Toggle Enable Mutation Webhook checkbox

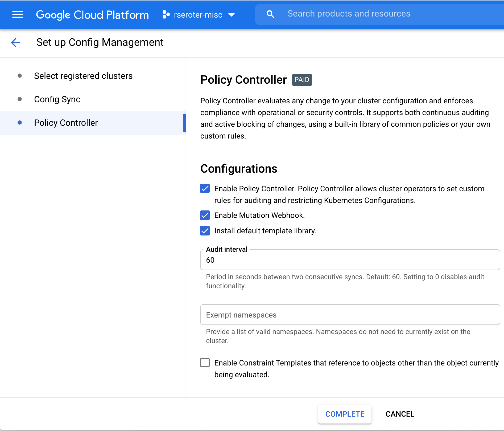tap(205, 215)
